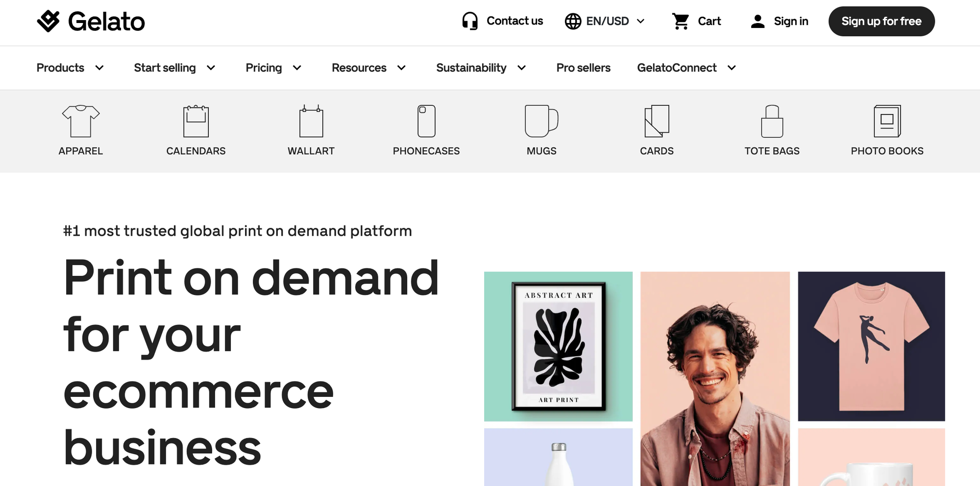This screenshot has width=980, height=486.
Task: Choose the Tote Bags icon
Action: pyautogui.click(x=772, y=121)
